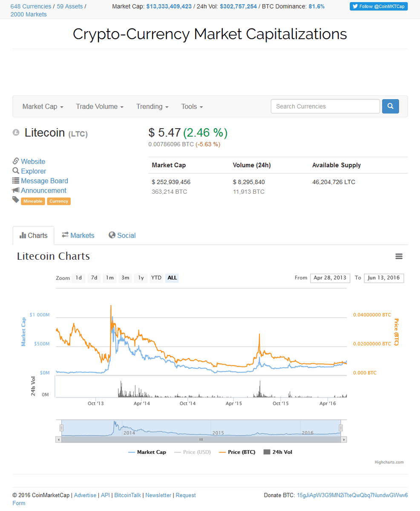
Task: Toggle the Market Cap series legend
Action: (x=147, y=452)
